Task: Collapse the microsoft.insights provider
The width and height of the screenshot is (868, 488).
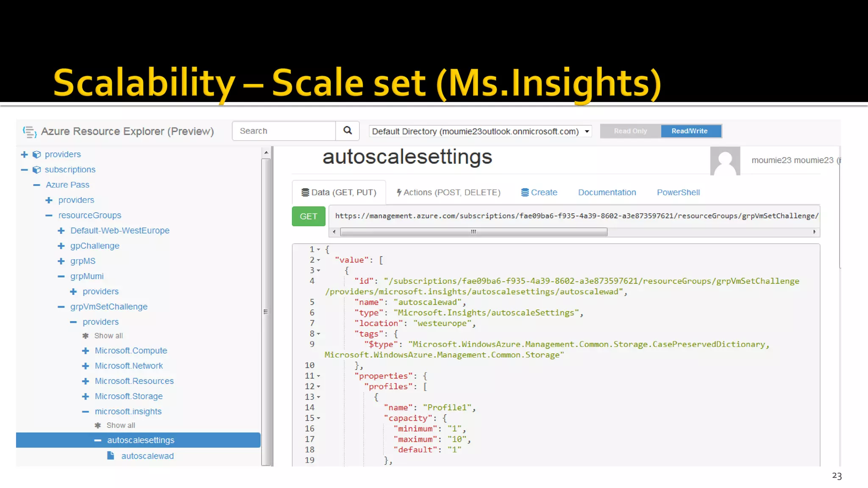Action: 86,412
